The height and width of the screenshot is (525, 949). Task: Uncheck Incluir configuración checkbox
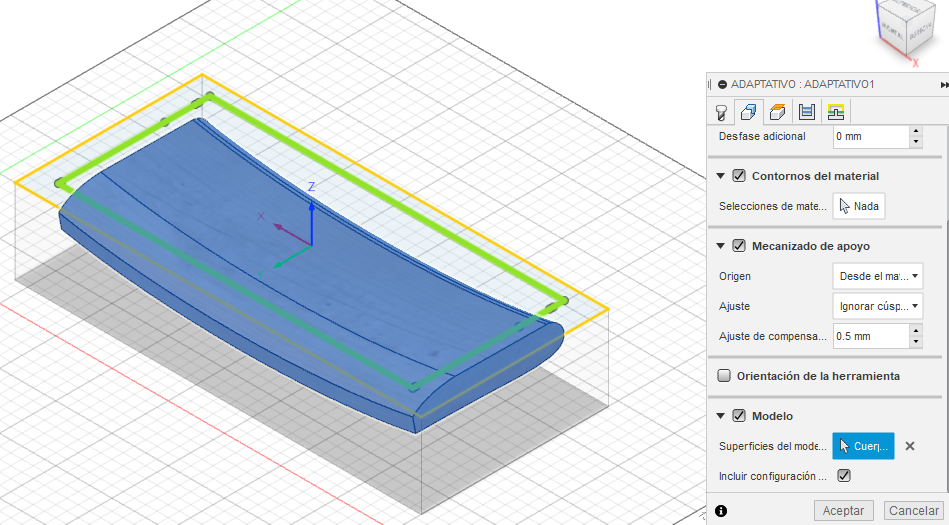coord(844,476)
